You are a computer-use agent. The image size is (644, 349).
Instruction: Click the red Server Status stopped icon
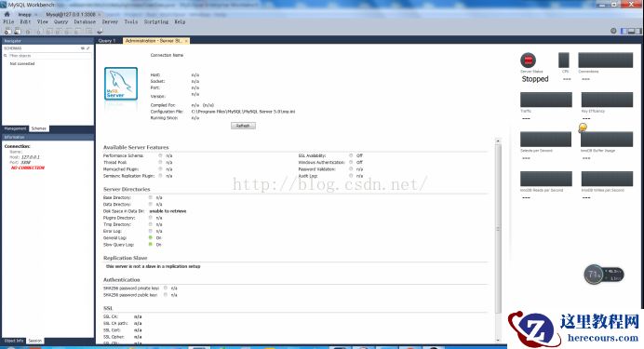pyautogui.click(x=529, y=60)
